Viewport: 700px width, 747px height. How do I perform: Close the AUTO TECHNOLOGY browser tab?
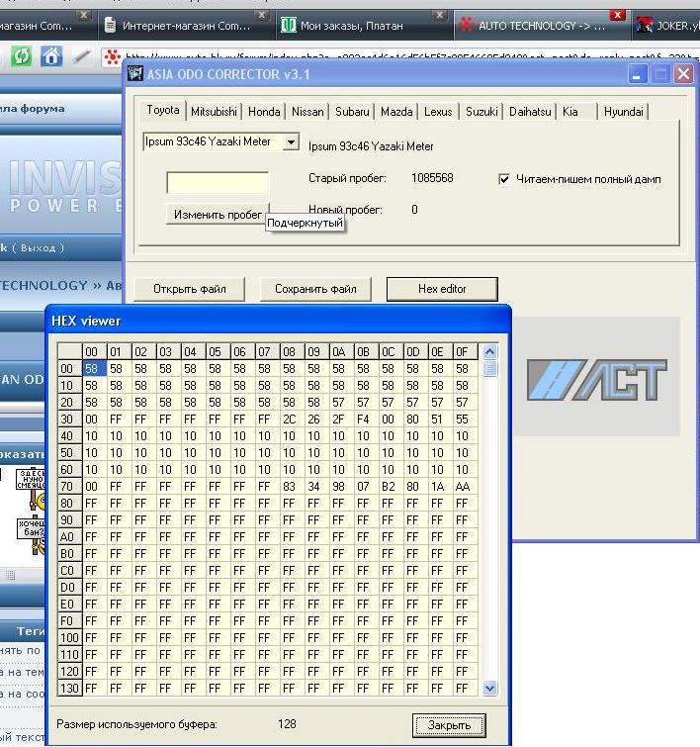617,15
